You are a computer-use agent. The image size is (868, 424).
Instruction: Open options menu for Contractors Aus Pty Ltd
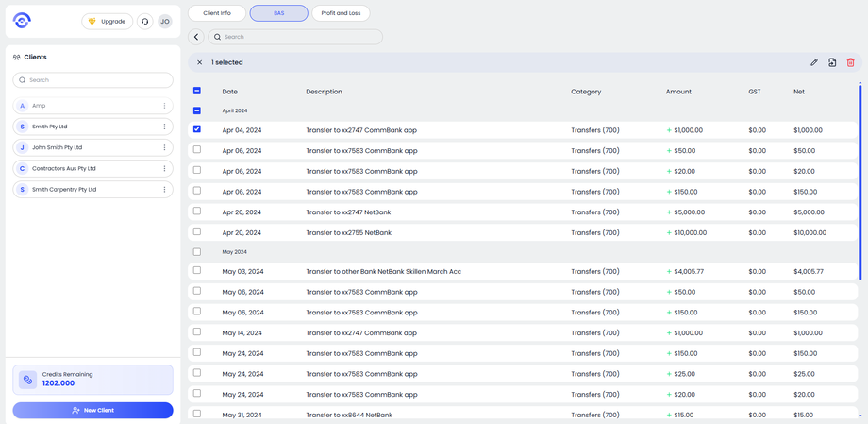[x=164, y=168]
